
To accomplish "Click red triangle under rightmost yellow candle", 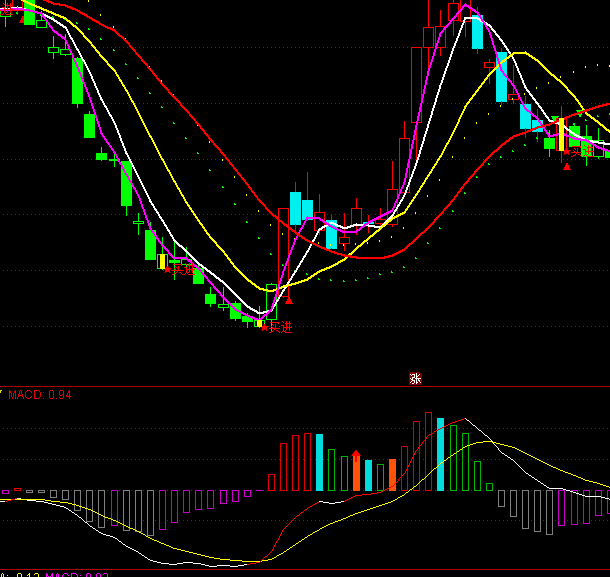I will point(567,166).
